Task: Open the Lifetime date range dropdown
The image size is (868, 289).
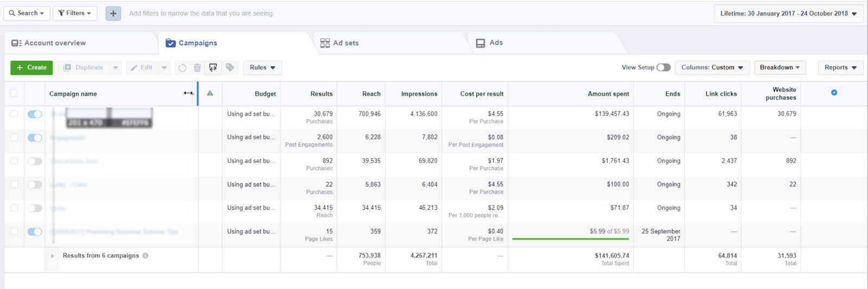Action: (x=788, y=14)
